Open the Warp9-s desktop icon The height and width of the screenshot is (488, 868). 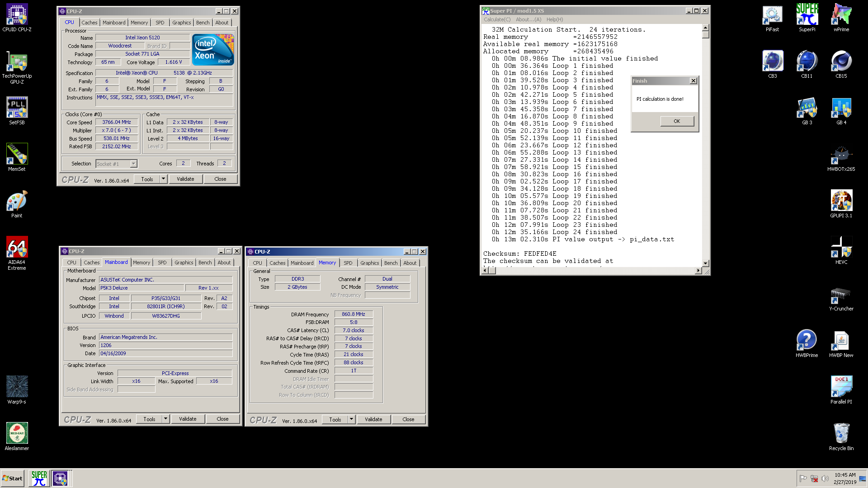tap(17, 390)
